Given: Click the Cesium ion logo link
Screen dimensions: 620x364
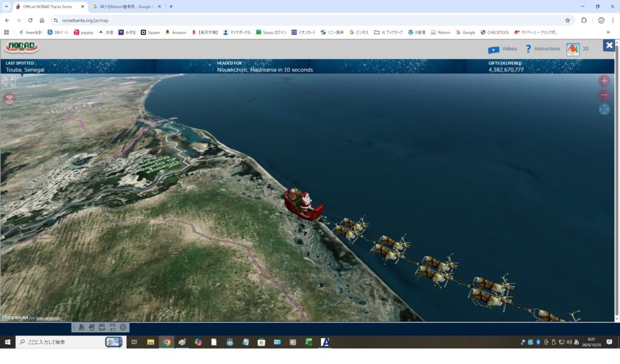Looking at the screenshot, I should click(x=17, y=317).
